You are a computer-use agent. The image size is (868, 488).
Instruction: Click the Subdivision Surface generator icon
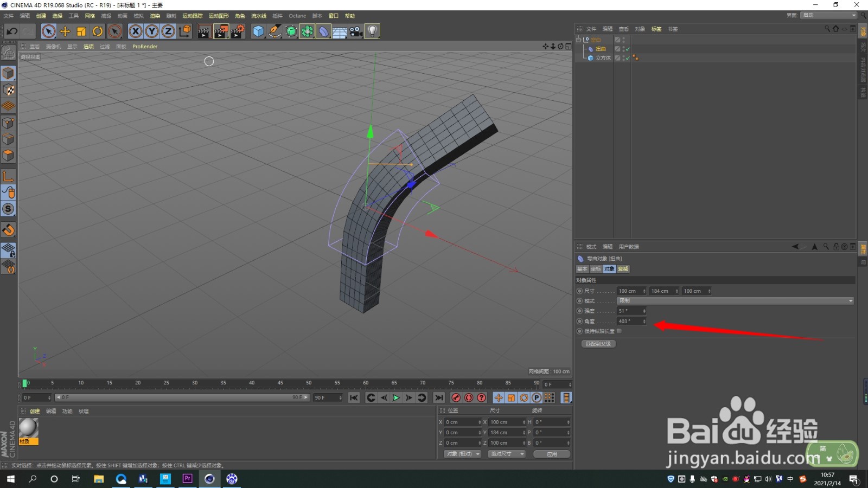click(x=291, y=31)
